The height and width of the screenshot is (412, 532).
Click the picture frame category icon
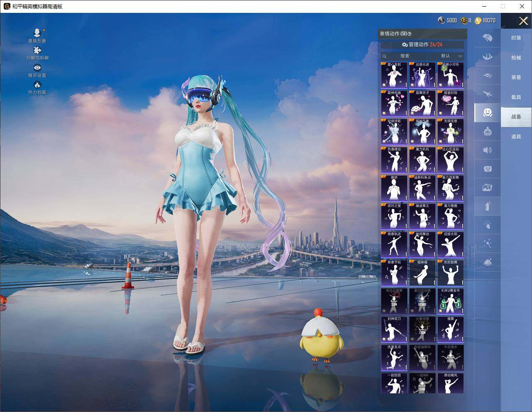coord(487,187)
